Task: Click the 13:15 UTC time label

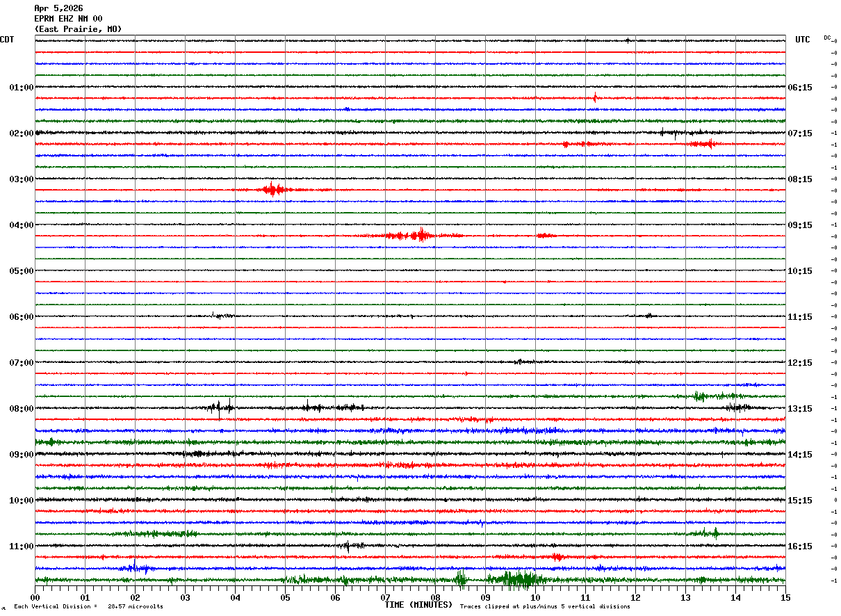Action: (799, 409)
